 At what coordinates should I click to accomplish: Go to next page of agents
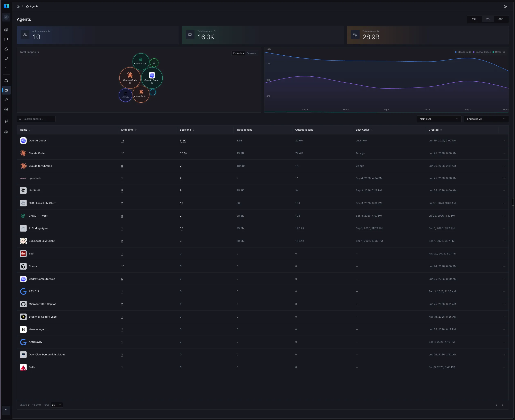[503, 405]
